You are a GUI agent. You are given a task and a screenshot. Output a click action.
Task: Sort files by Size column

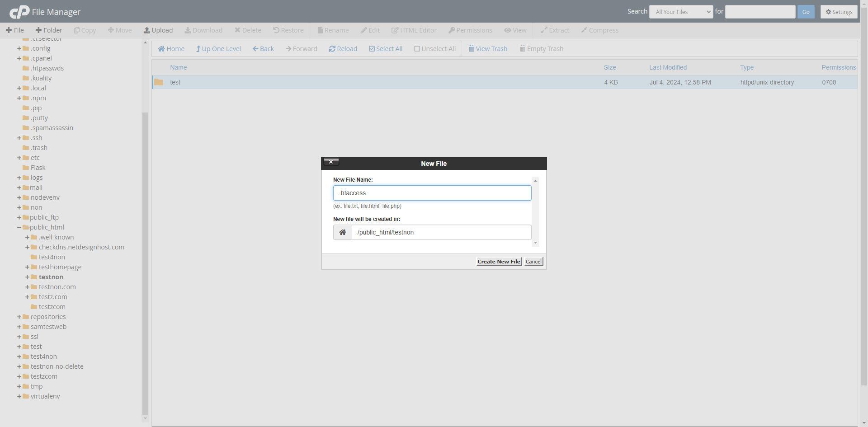point(610,67)
